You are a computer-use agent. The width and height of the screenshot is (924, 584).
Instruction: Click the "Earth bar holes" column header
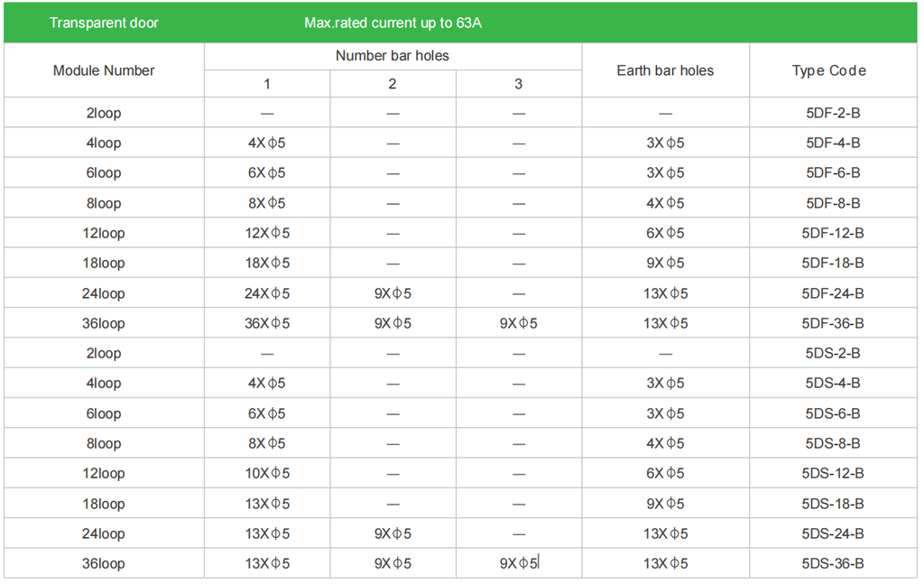point(665,70)
